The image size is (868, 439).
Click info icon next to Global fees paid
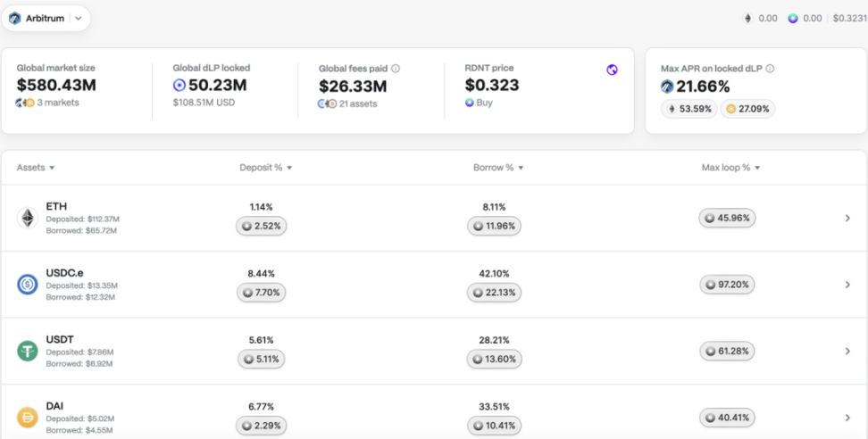coord(396,69)
